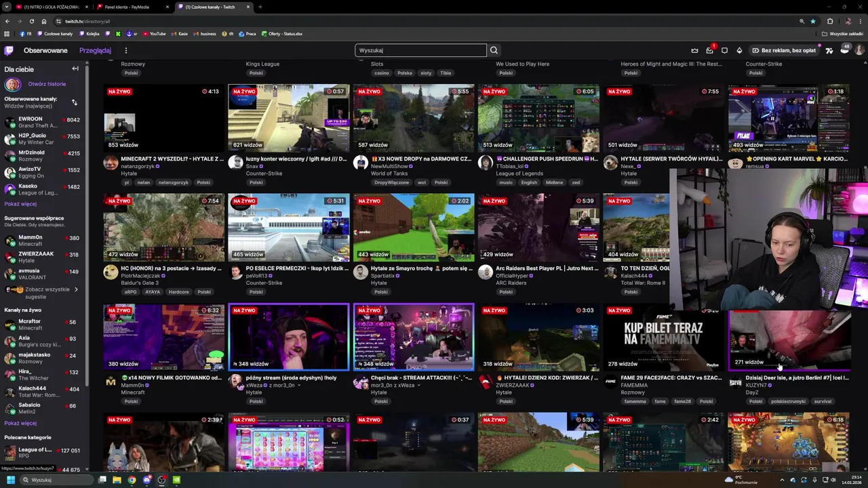
Task: Click the DropsyWłączone tag
Action: 392,182
